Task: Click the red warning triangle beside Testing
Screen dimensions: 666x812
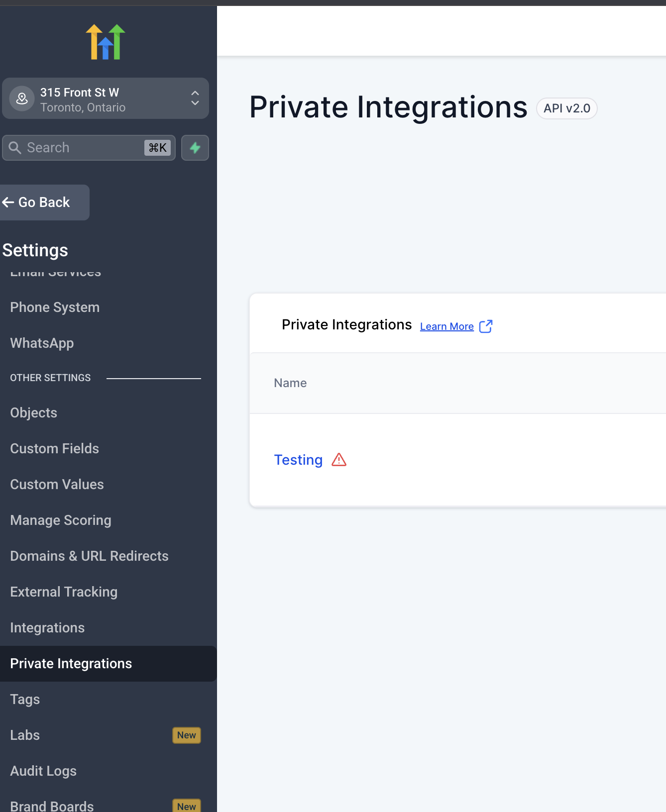Action: (x=339, y=460)
